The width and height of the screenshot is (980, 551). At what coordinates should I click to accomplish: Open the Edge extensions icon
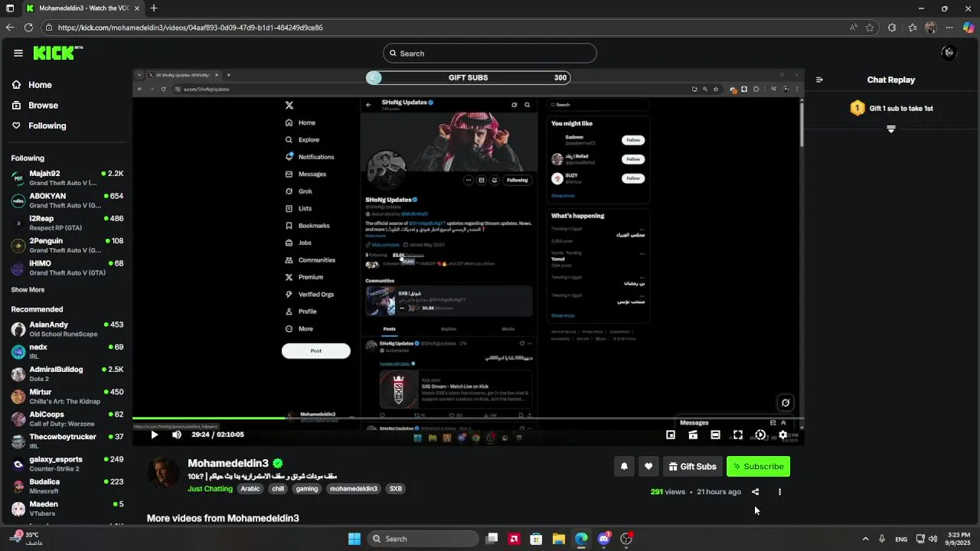[892, 28]
